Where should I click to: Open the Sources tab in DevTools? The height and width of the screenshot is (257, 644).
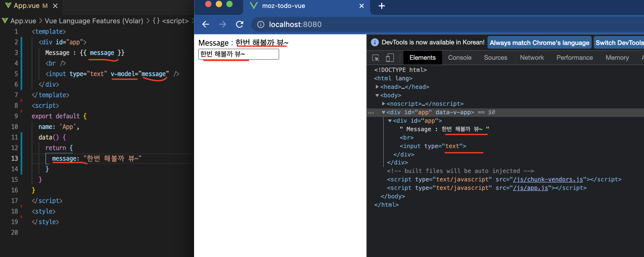tap(495, 58)
